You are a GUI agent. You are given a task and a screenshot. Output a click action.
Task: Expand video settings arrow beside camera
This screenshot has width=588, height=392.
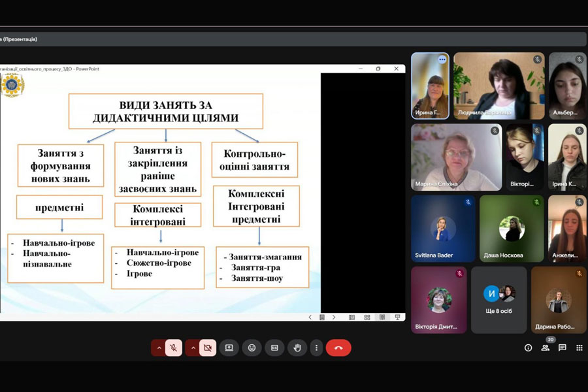click(x=193, y=348)
